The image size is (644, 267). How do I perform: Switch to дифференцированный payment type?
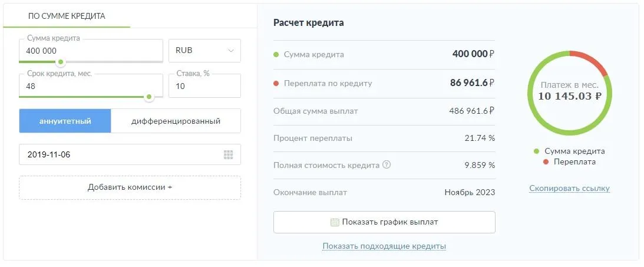[176, 121]
